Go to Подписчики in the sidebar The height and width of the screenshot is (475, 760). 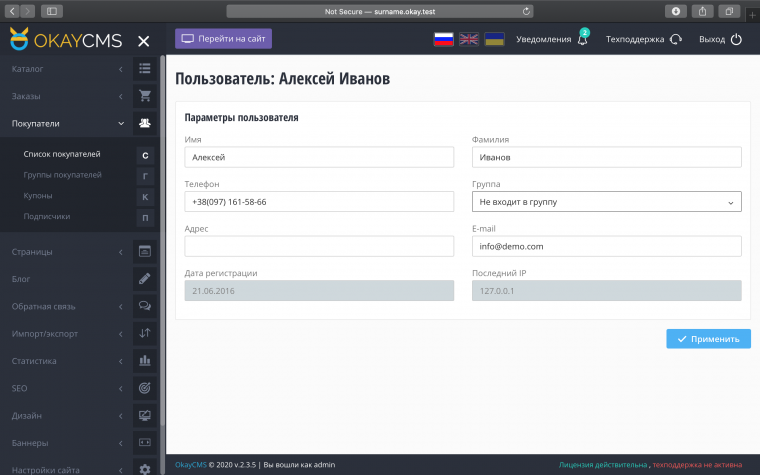[47, 216]
